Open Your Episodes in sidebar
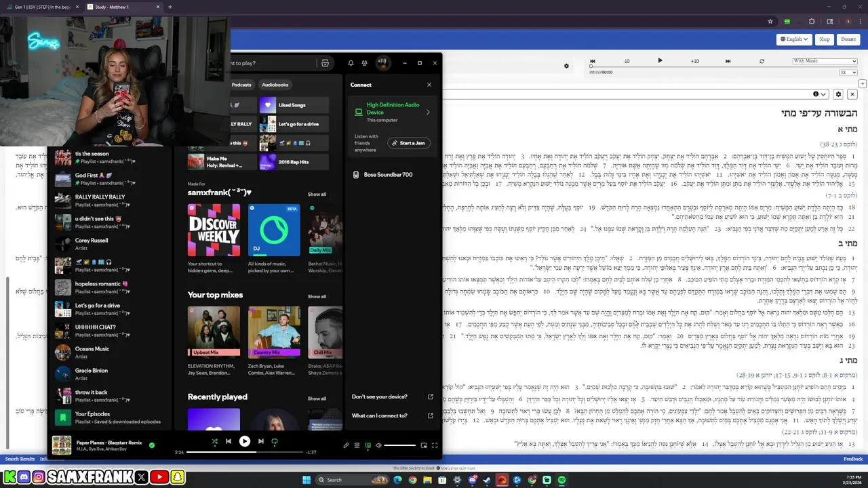Screen dimensions: 868x488 point(108,418)
